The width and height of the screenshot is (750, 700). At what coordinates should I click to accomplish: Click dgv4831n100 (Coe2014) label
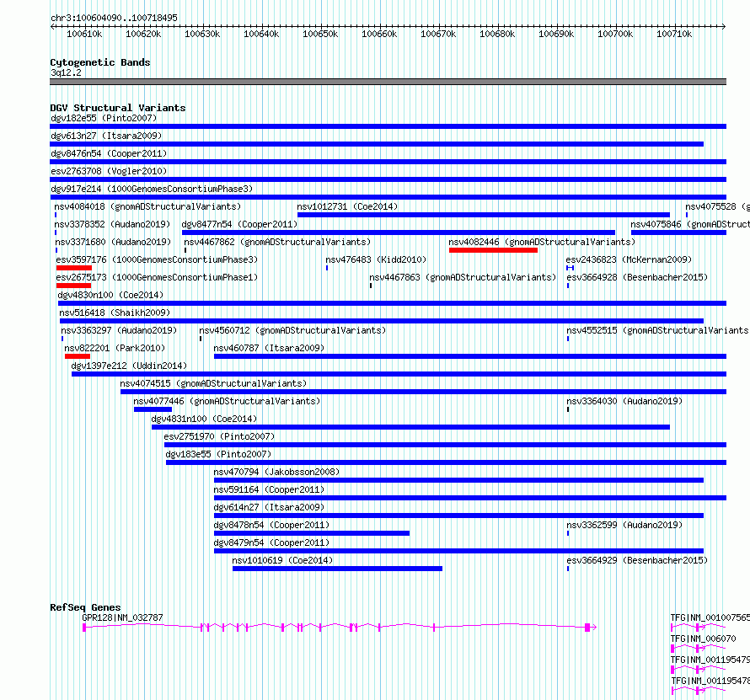pyautogui.click(x=204, y=419)
